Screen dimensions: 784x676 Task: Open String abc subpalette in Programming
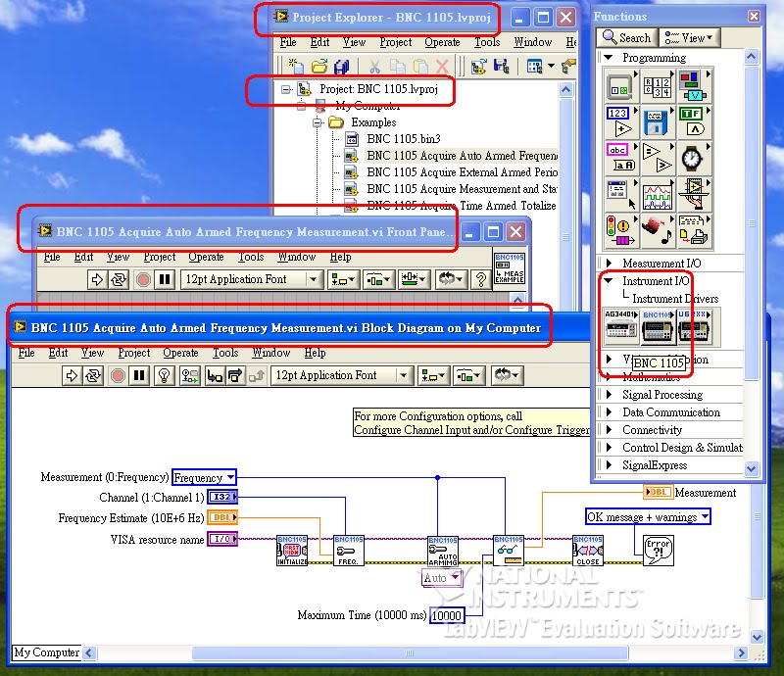621,158
